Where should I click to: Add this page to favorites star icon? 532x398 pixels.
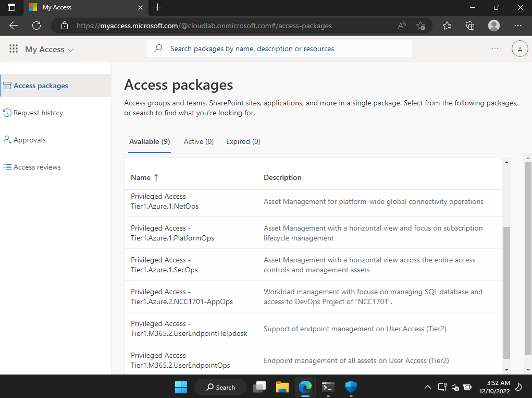[420, 26]
